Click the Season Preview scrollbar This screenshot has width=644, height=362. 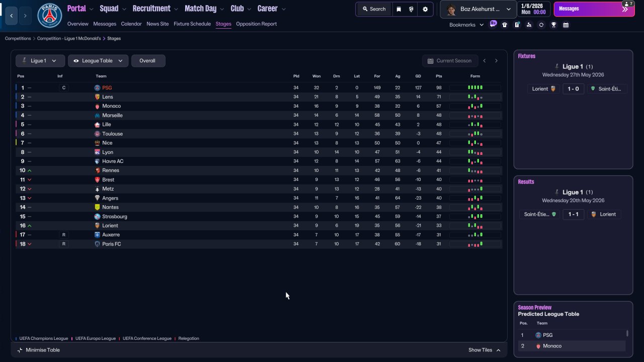[x=627, y=333]
